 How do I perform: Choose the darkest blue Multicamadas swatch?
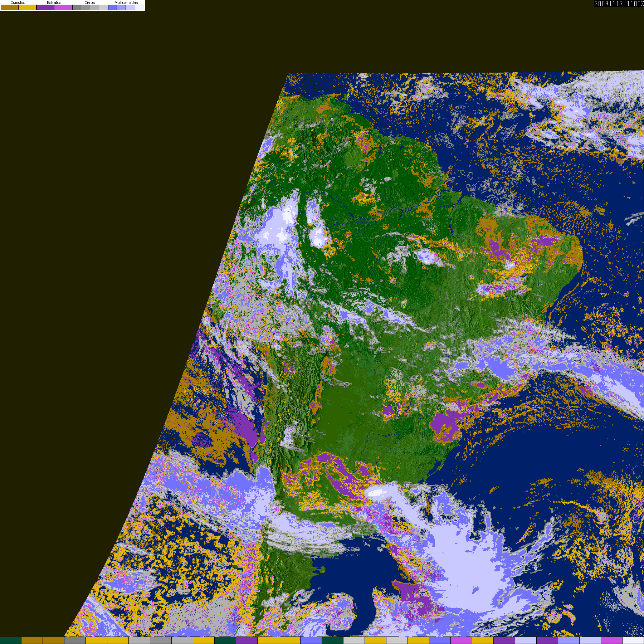point(112,8)
